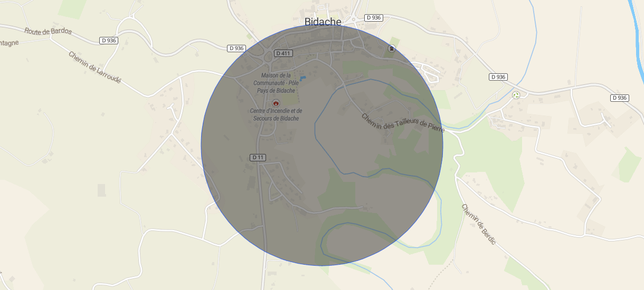The width and height of the screenshot is (644, 290).
Task: Click Chemin des Tailleurs de Pierre label
Action: [x=403, y=123]
